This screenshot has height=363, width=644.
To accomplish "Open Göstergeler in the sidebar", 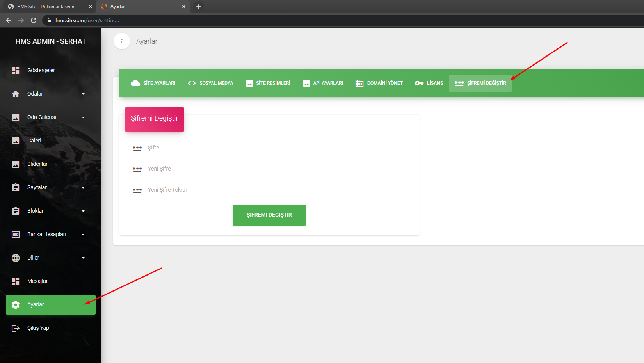I will pyautogui.click(x=51, y=71).
